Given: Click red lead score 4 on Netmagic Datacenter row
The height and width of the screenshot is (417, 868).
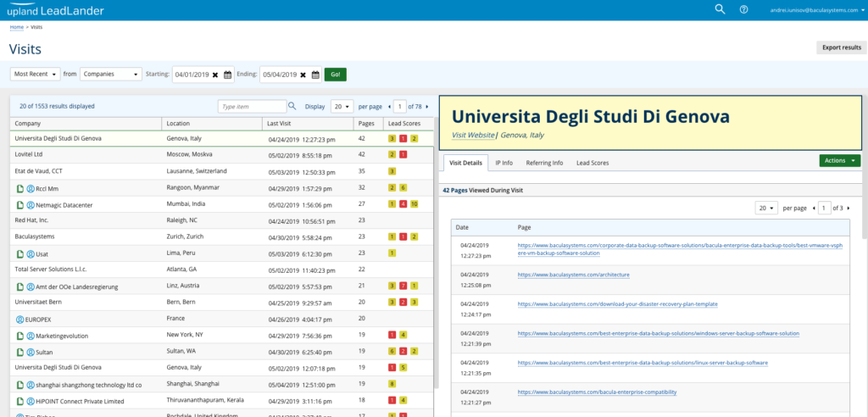Looking at the screenshot, I should click(x=403, y=204).
